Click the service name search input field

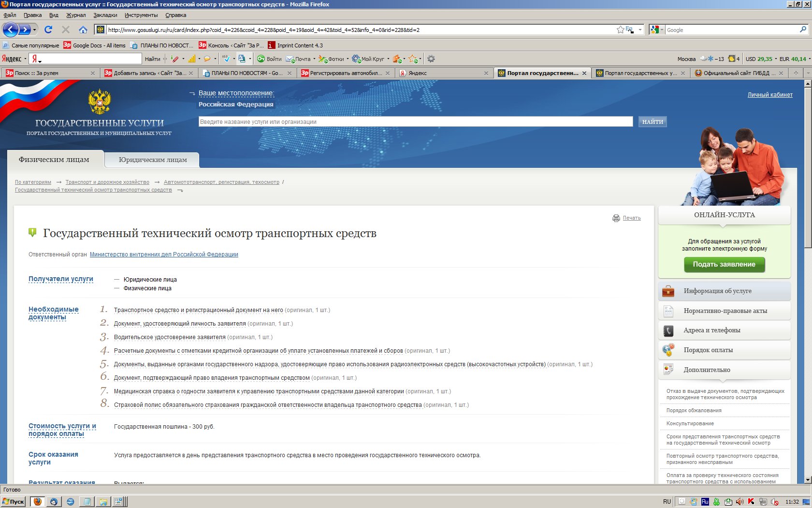click(x=415, y=122)
